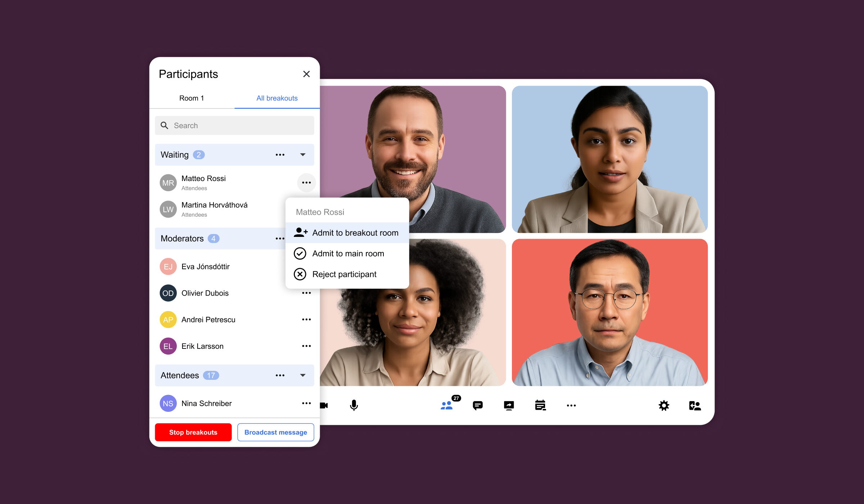
Task: Close the Participants panel
Action: pos(306,74)
